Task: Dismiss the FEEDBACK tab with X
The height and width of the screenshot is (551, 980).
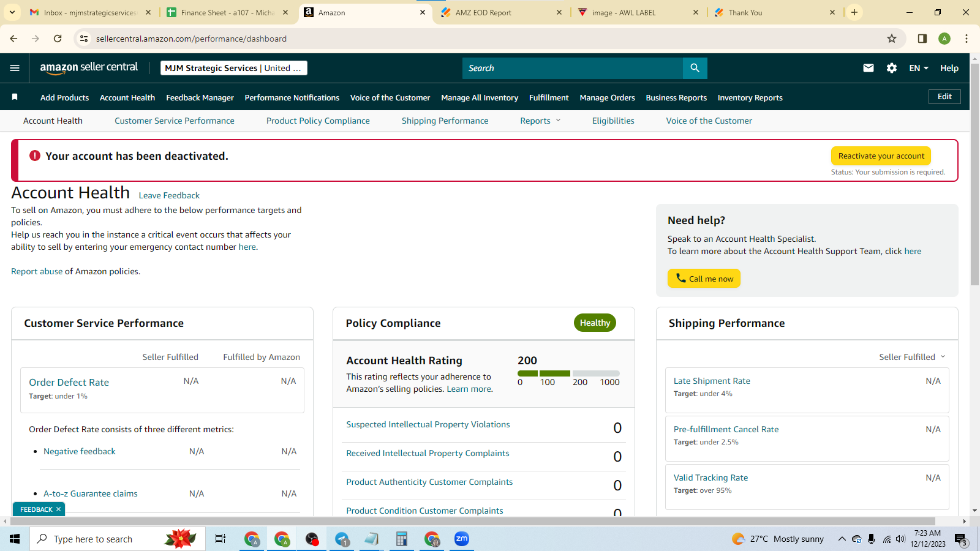Action: (x=59, y=509)
